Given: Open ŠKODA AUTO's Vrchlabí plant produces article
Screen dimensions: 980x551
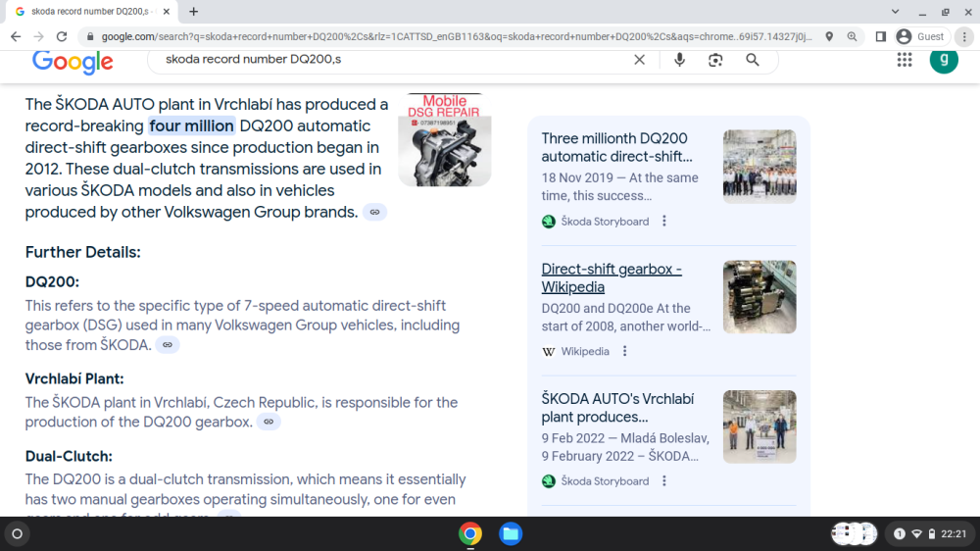Looking at the screenshot, I should coord(617,408).
